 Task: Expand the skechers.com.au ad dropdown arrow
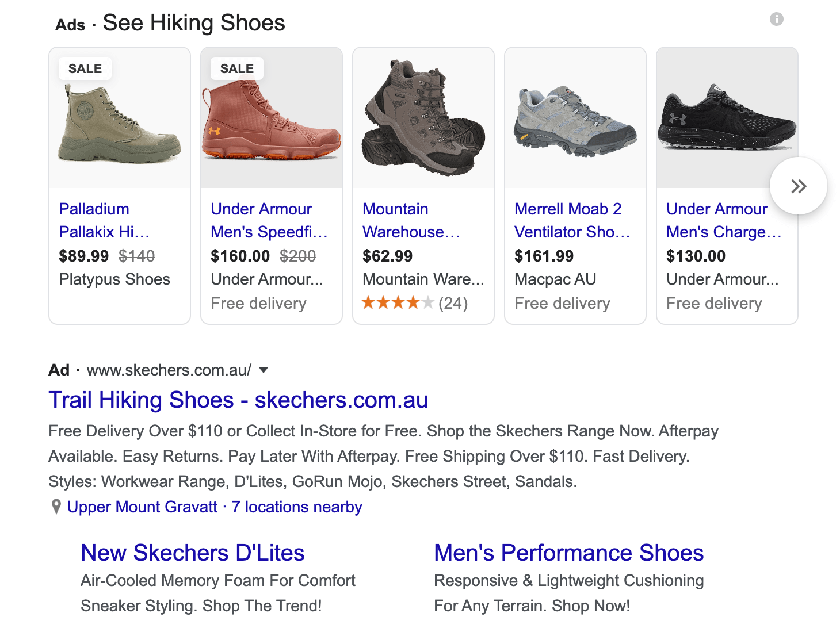click(264, 370)
